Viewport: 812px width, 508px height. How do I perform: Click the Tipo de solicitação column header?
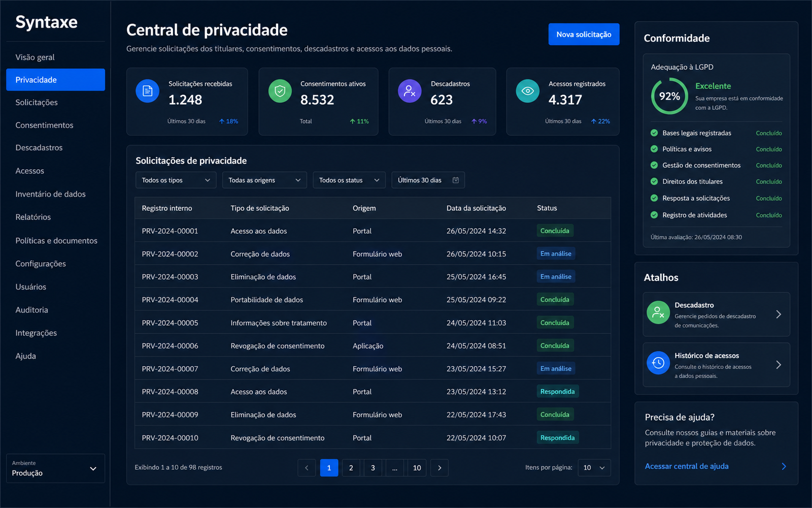(x=260, y=208)
